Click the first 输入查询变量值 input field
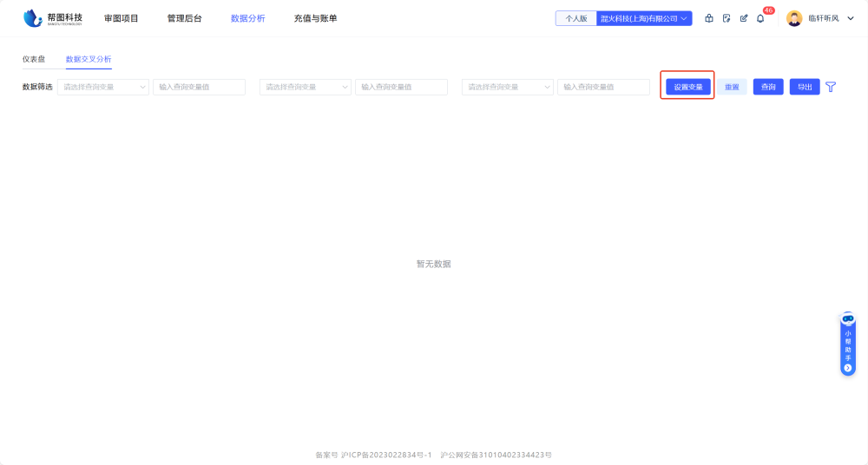The height and width of the screenshot is (465, 868). point(199,87)
